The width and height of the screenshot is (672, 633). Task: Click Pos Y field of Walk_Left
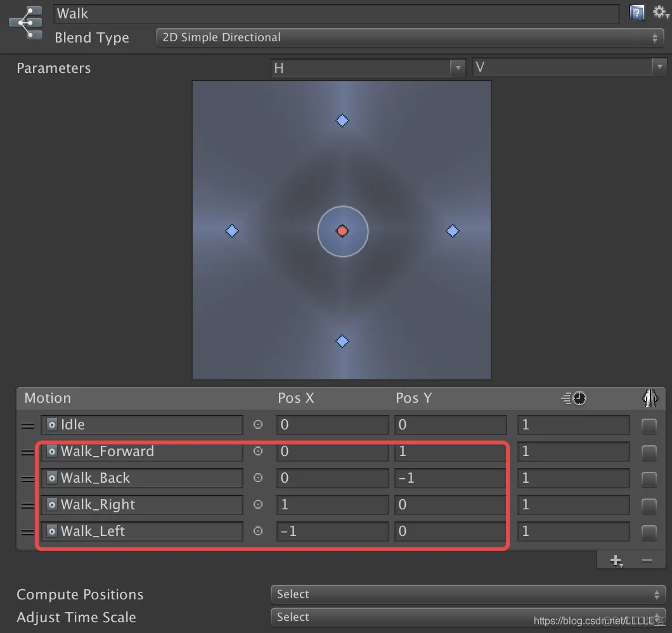(x=450, y=531)
